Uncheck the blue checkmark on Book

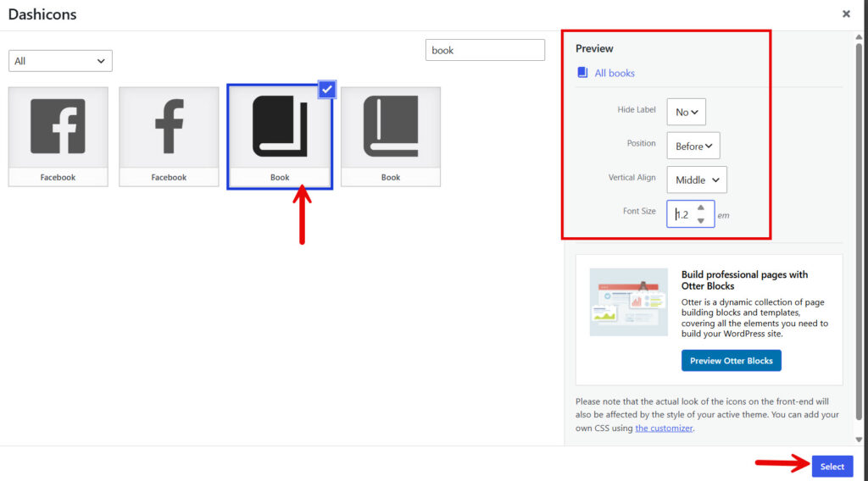(x=327, y=89)
